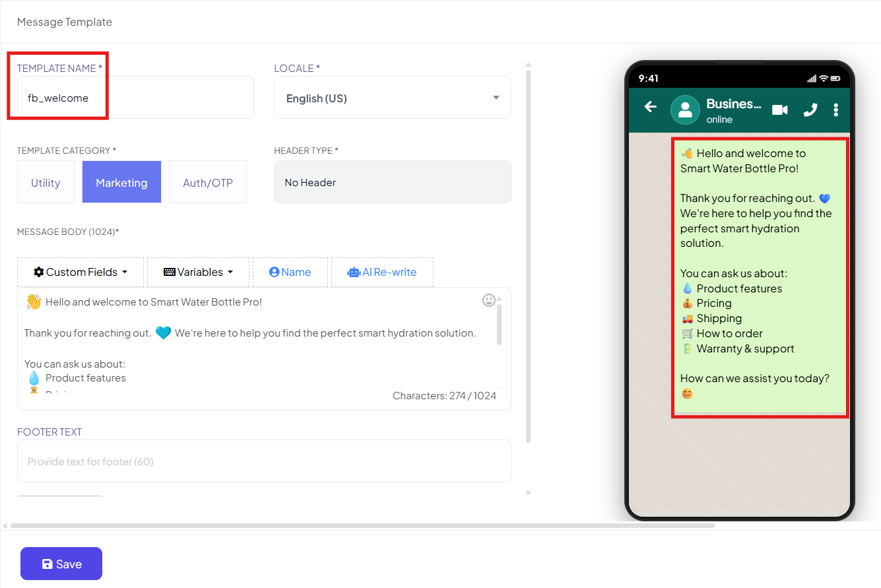Click the Message Template page title
The width and height of the screenshot is (881, 588).
click(65, 22)
